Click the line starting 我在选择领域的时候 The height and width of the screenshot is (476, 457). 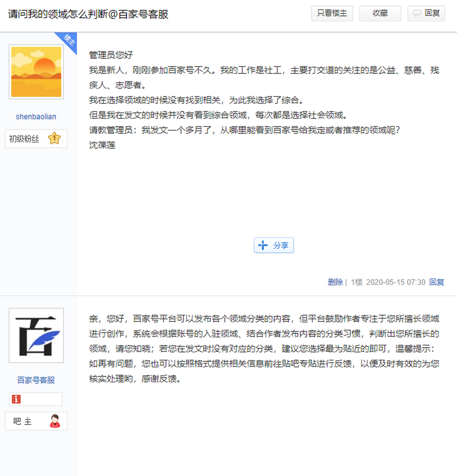[197, 100]
